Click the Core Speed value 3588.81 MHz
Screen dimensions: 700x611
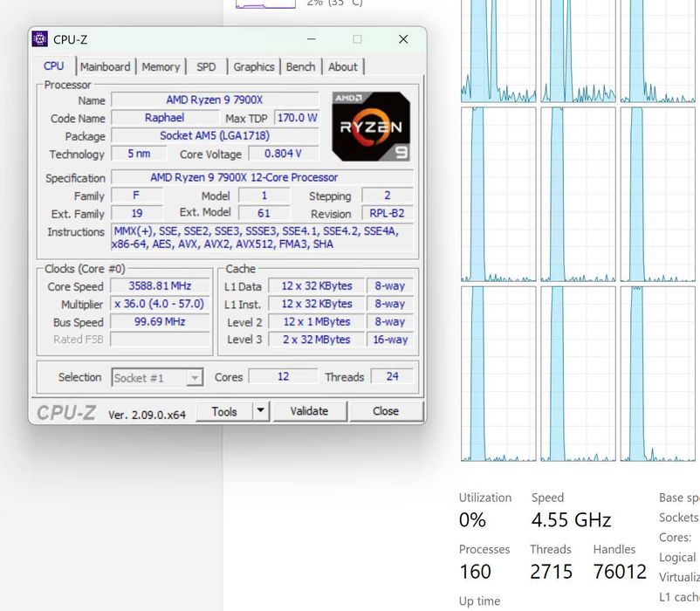coord(160,285)
